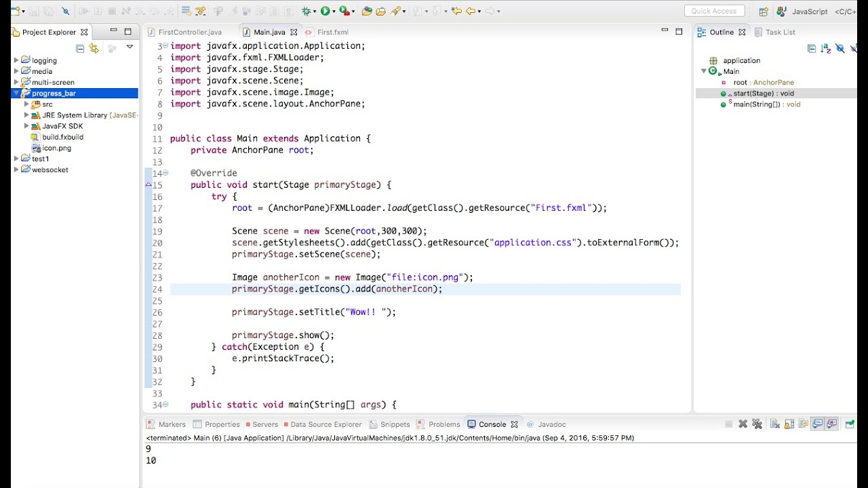Maximize the Project Explorer panel

click(x=127, y=31)
